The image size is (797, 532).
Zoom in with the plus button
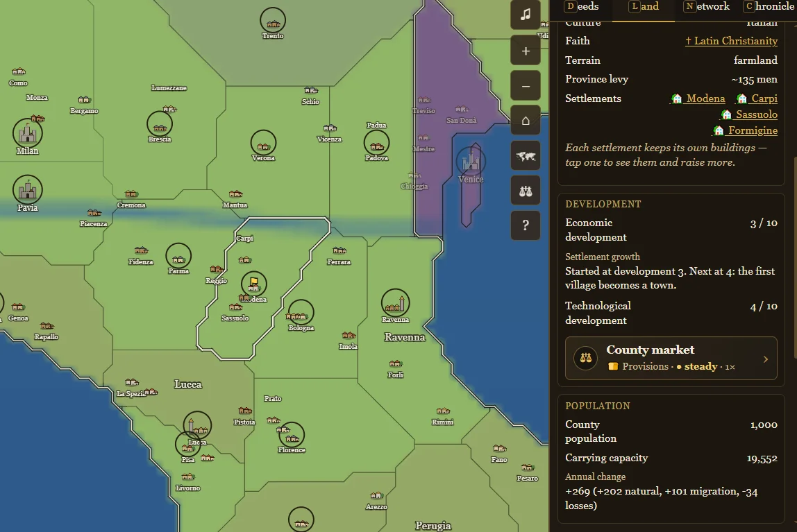(x=526, y=51)
